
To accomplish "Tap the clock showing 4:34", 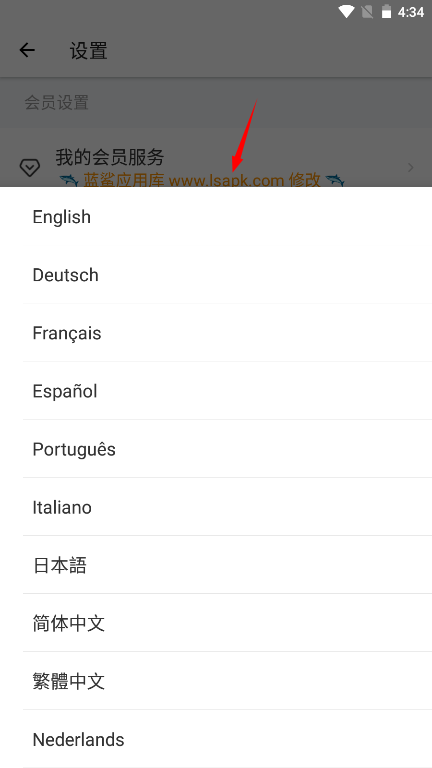I will pyautogui.click(x=411, y=12).
